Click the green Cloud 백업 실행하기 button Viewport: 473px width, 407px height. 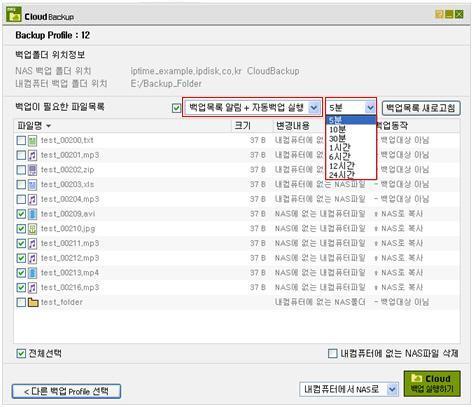[432, 383]
